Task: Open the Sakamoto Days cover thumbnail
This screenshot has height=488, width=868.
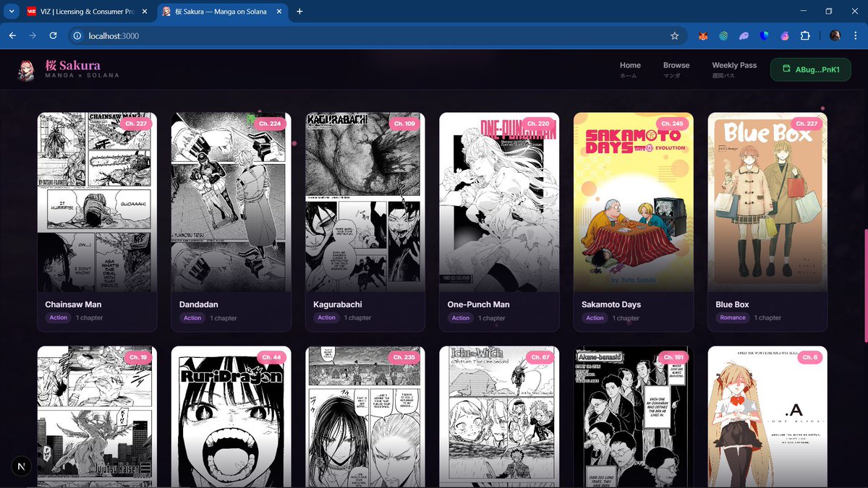Action: [634, 202]
